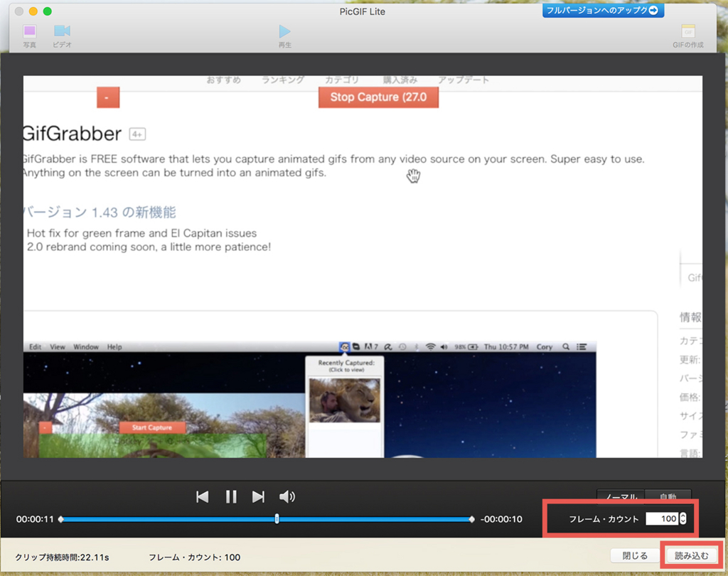Open the 写真 (photo) import tool
Screen dimensions: 728x576
pos(30,36)
